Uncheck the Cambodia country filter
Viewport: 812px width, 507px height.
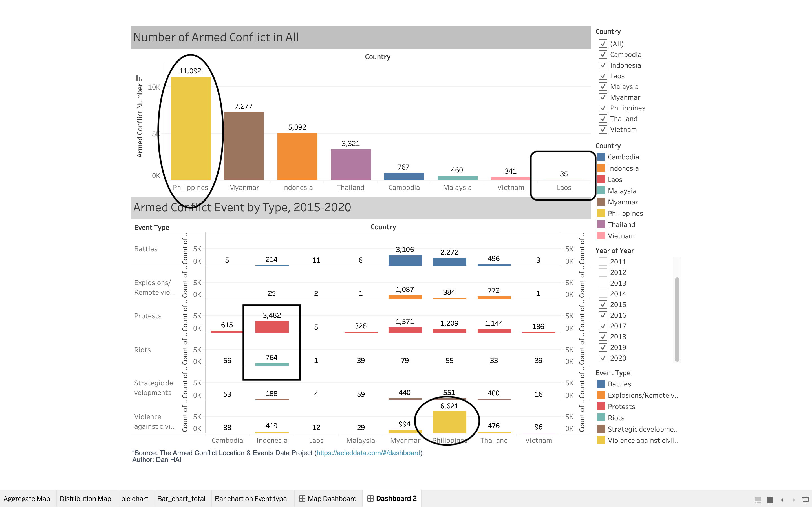pyautogui.click(x=603, y=54)
